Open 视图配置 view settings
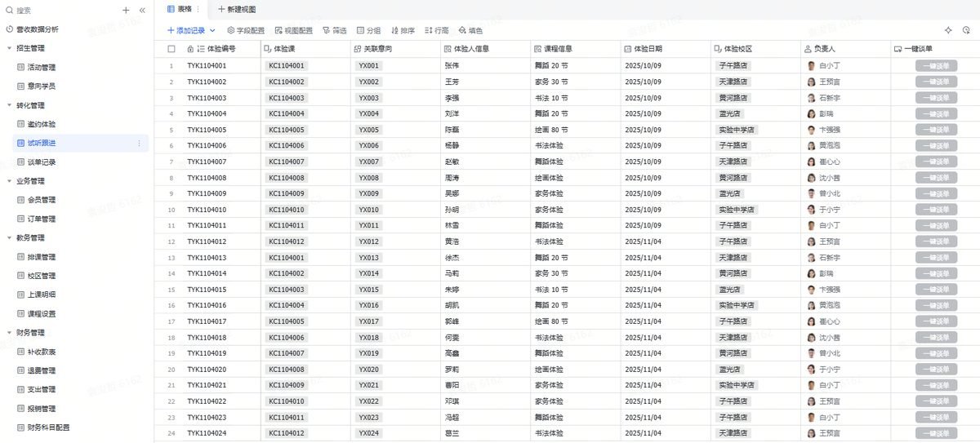This screenshot has width=980, height=443. [294, 30]
